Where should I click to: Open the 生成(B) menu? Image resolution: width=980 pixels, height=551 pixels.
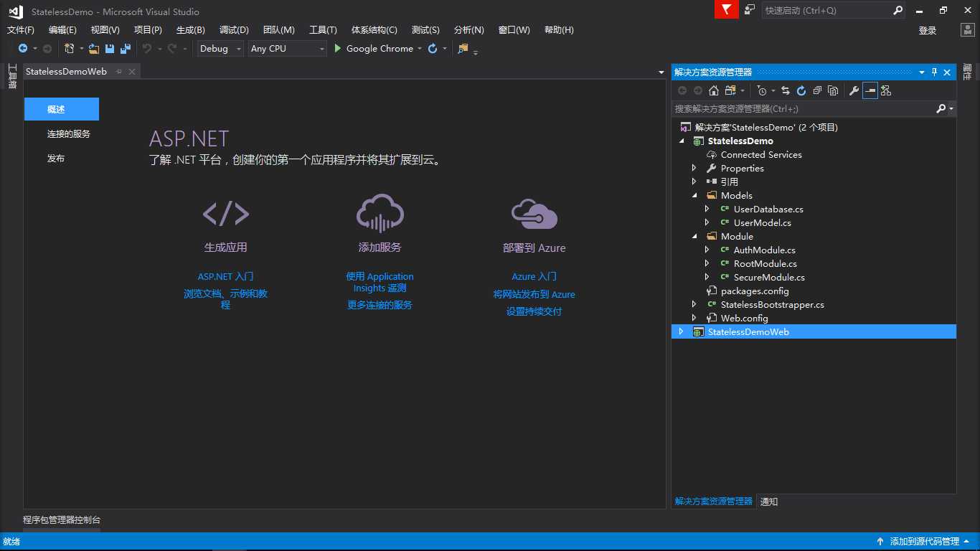point(191,30)
